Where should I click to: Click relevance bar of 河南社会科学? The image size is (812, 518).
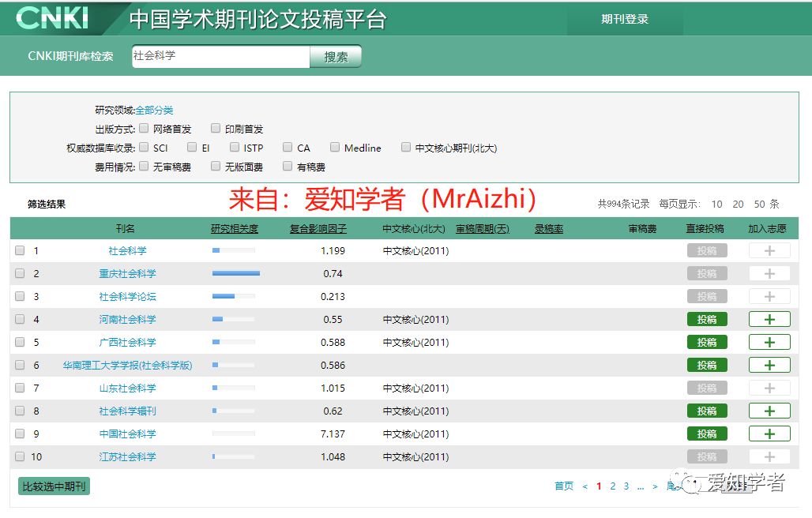click(234, 319)
